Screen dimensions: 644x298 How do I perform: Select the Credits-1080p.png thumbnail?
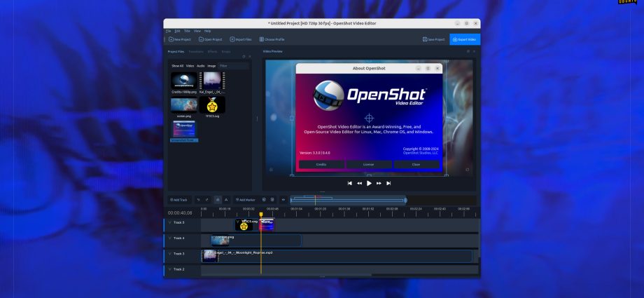(183, 80)
